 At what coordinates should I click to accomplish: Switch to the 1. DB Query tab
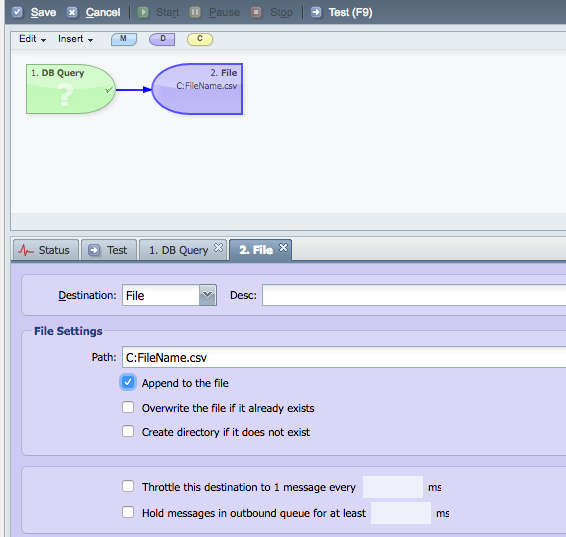tap(179, 250)
